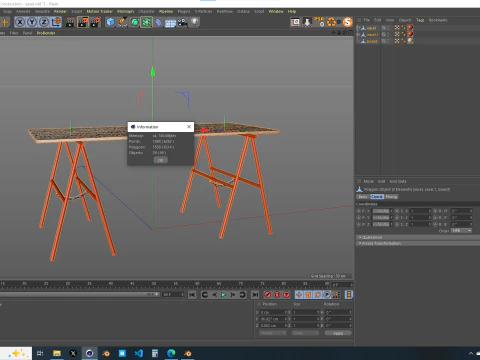Click the download arrow plugin icon
Screen dimensions: 480x360
307,22
